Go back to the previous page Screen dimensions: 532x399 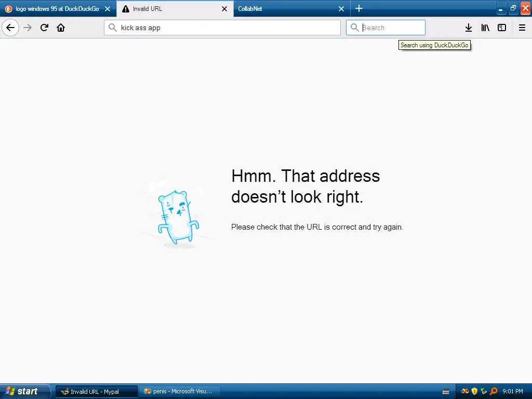click(x=10, y=28)
